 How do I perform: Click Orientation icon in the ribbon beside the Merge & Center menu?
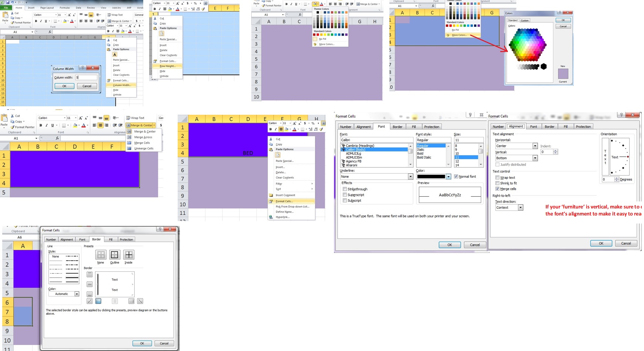coord(115,118)
